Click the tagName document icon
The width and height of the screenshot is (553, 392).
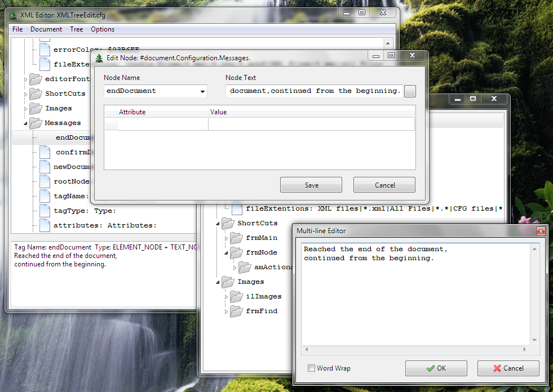coord(45,196)
